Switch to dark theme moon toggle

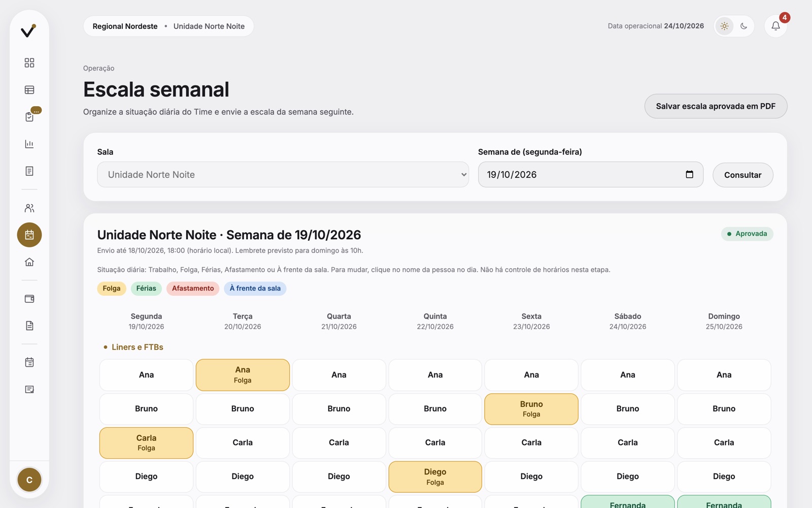(x=743, y=26)
